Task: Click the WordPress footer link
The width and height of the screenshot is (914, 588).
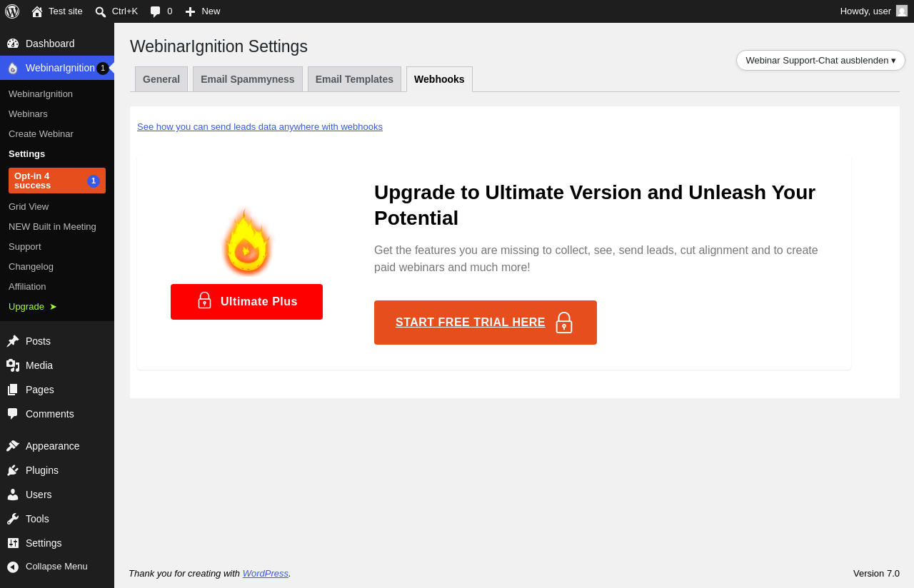Action: (266, 574)
